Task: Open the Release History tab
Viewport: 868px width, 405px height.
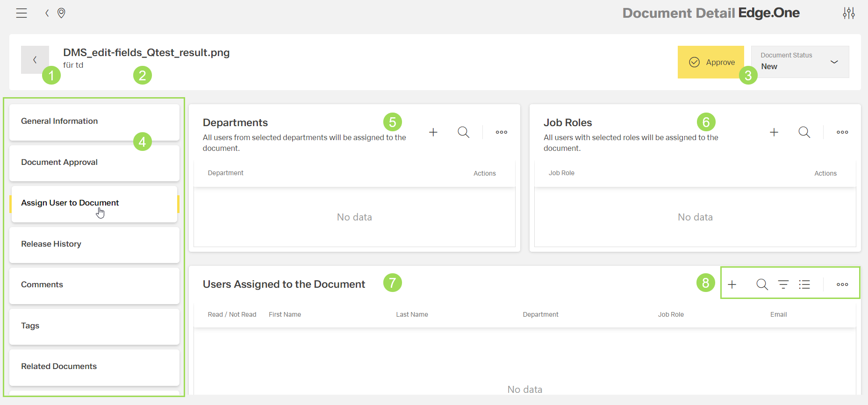Action: coord(94,244)
